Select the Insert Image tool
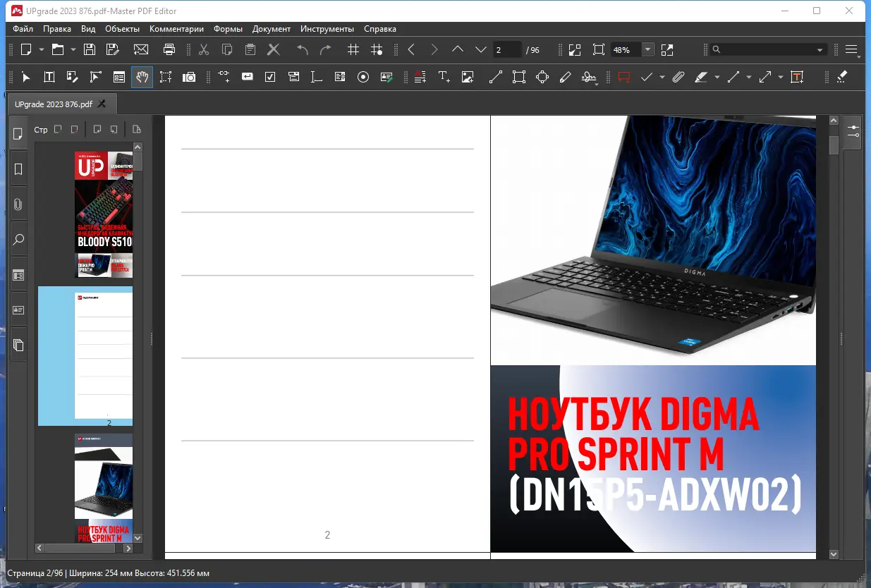The height and width of the screenshot is (588, 871). click(x=468, y=77)
